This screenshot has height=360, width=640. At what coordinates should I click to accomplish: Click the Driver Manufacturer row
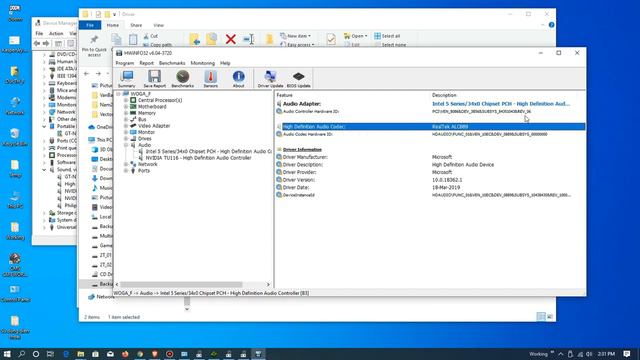point(431,157)
